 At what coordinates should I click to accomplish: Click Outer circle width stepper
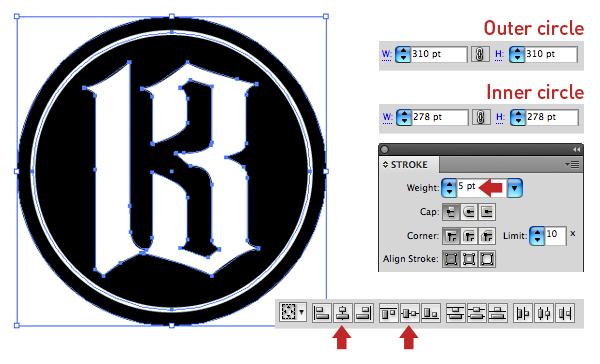click(x=403, y=55)
